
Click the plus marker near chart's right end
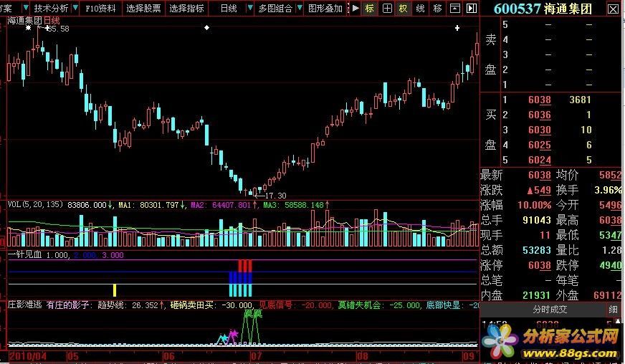click(457, 28)
